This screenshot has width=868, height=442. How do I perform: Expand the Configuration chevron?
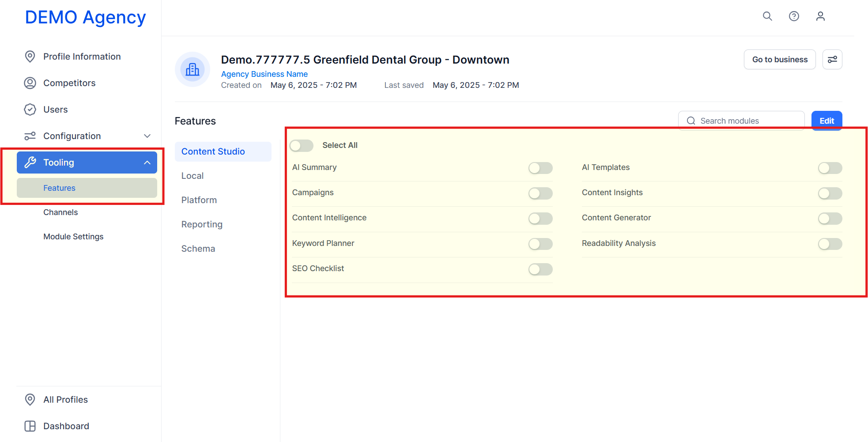(x=147, y=136)
